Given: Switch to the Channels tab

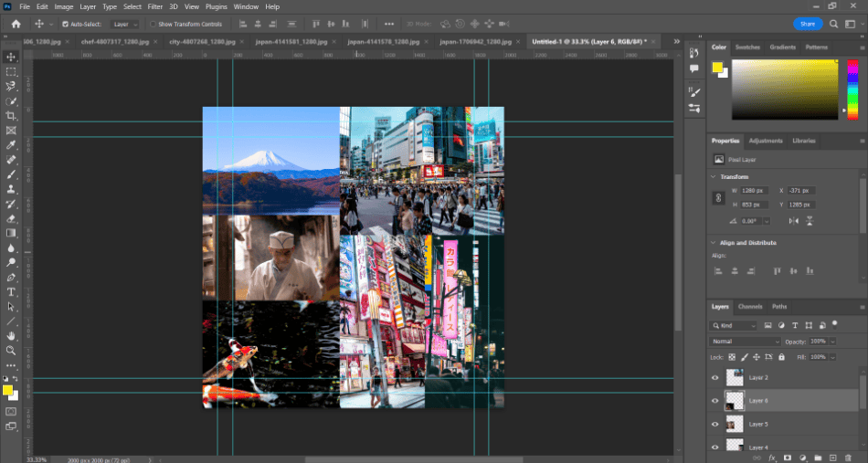Looking at the screenshot, I should pos(750,307).
